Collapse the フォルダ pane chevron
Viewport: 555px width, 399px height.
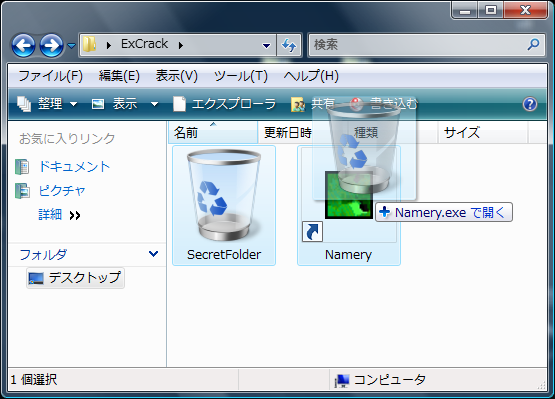pos(153,254)
